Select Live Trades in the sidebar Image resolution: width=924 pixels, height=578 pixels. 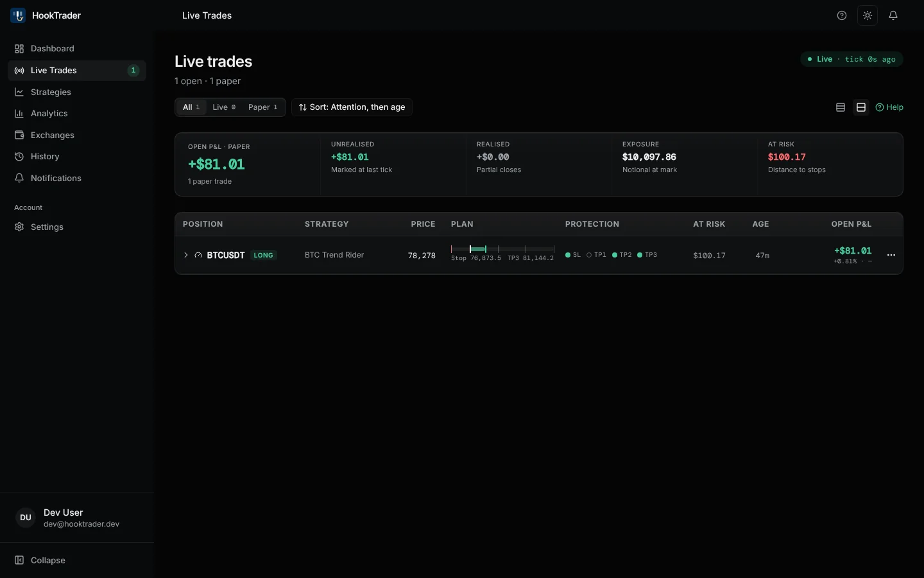tap(77, 71)
